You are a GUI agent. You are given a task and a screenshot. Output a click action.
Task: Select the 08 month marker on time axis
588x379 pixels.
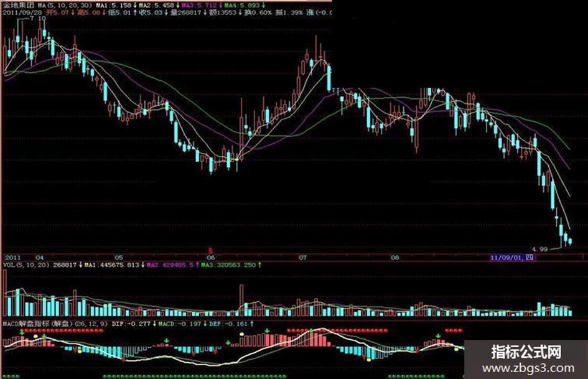coord(395,258)
